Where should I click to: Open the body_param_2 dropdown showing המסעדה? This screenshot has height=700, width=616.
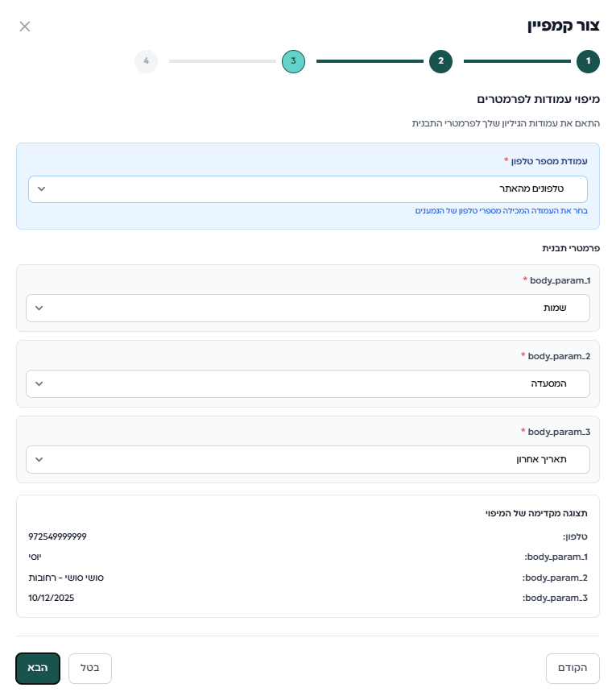coord(308,383)
